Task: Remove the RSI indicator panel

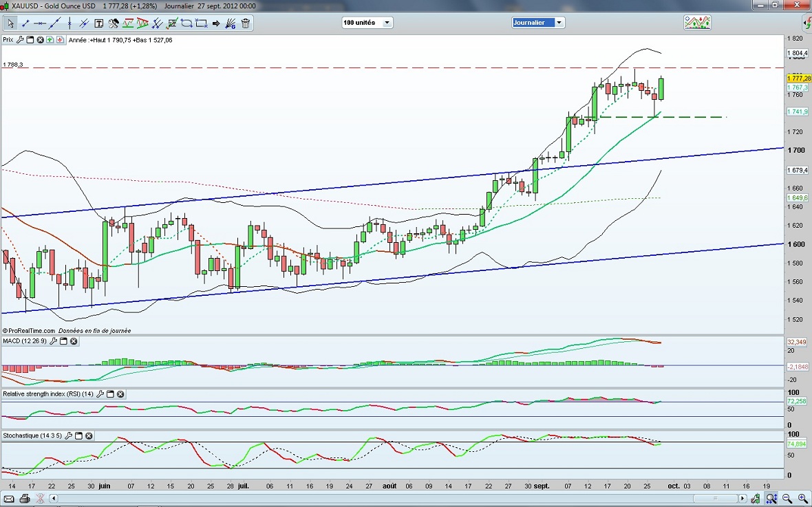Action: [120, 394]
